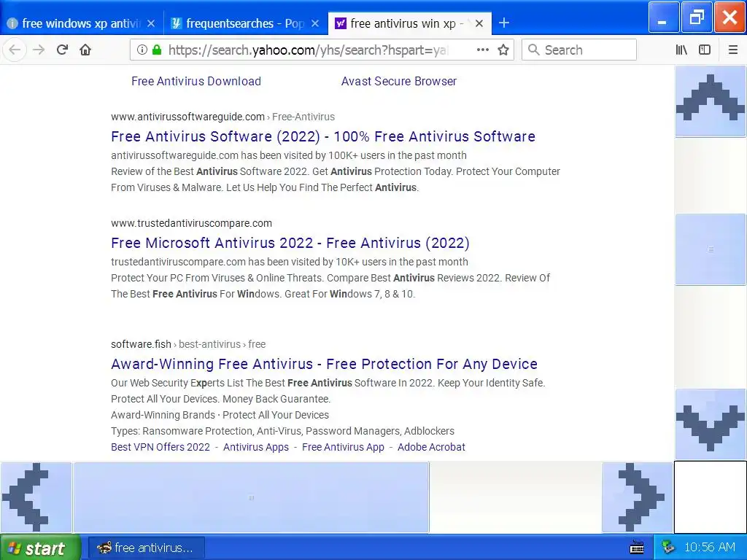Follow 'Antivirus Apps' sublink
This screenshot has height=560, width=747.
[x=256, y=447]
